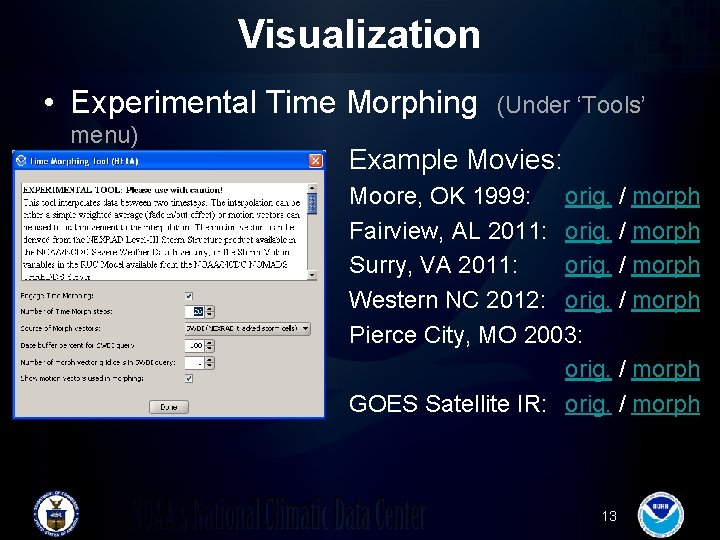Open the Surry, VA 2011 orig. link
720x540 pixels.
coord(588,265)
